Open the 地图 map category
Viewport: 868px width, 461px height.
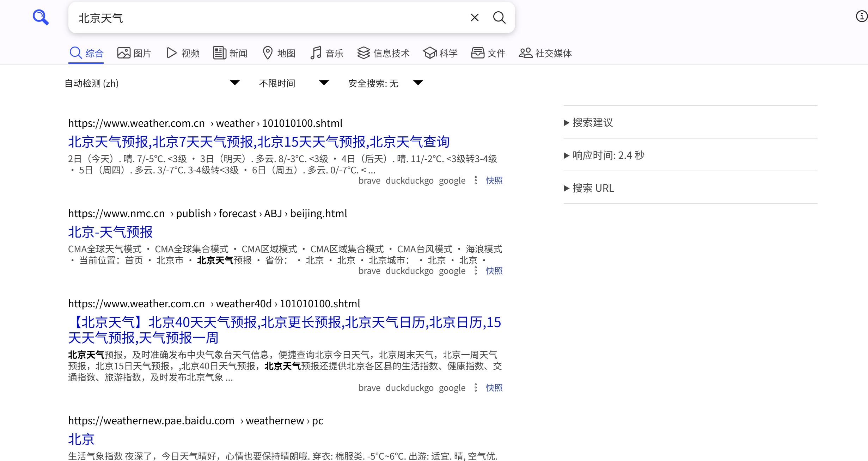(279, 53)
